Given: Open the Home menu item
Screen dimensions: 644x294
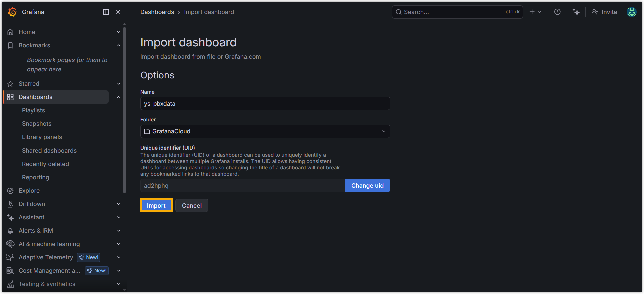Looking at the screenshot, I should (x=27, y=32).
